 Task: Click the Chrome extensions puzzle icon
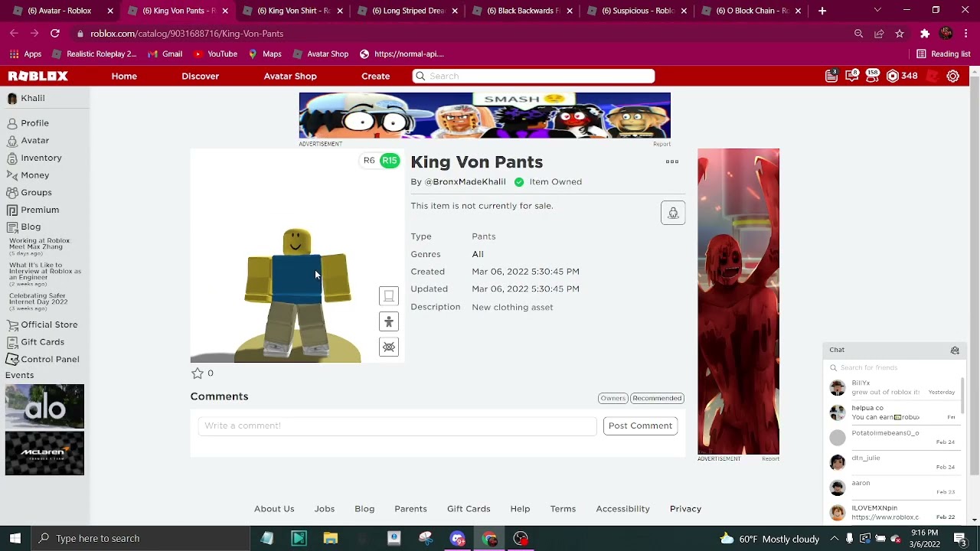[925, 34]
